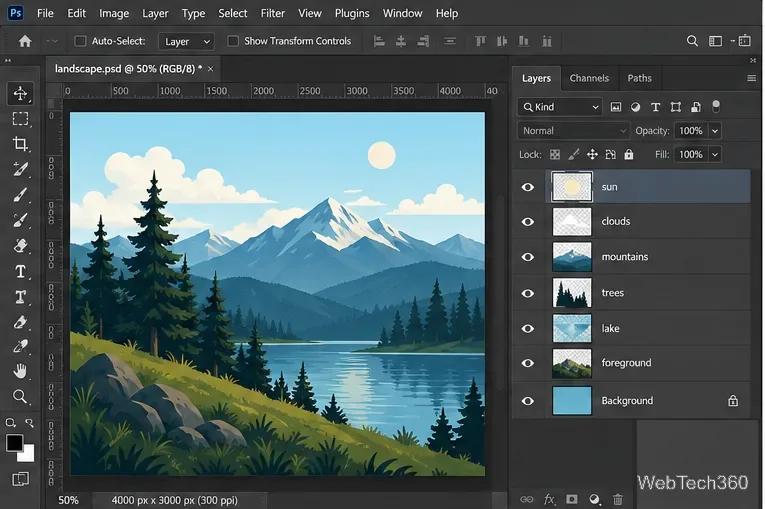Add a layer mask icon
The image size is (765, 509).
[572, 499]
